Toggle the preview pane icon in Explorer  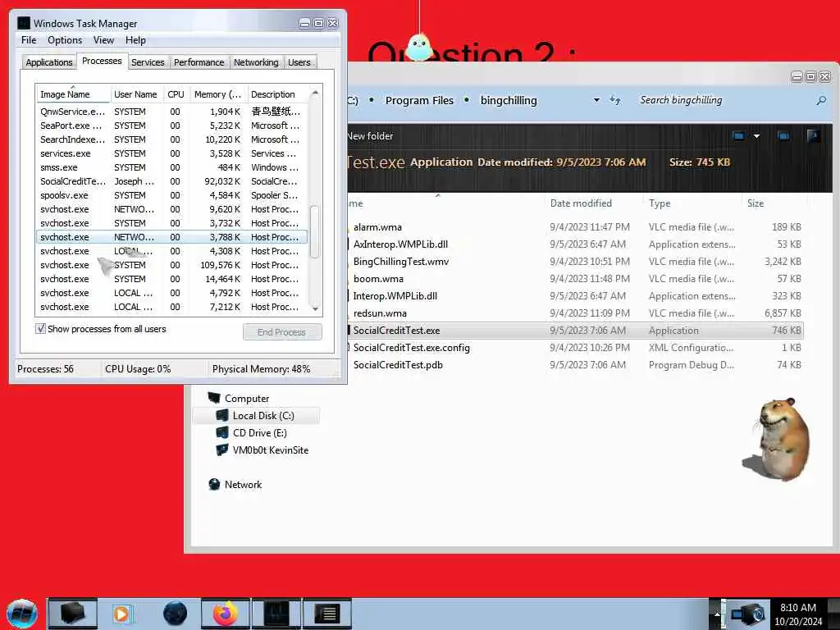pos(783,136)
